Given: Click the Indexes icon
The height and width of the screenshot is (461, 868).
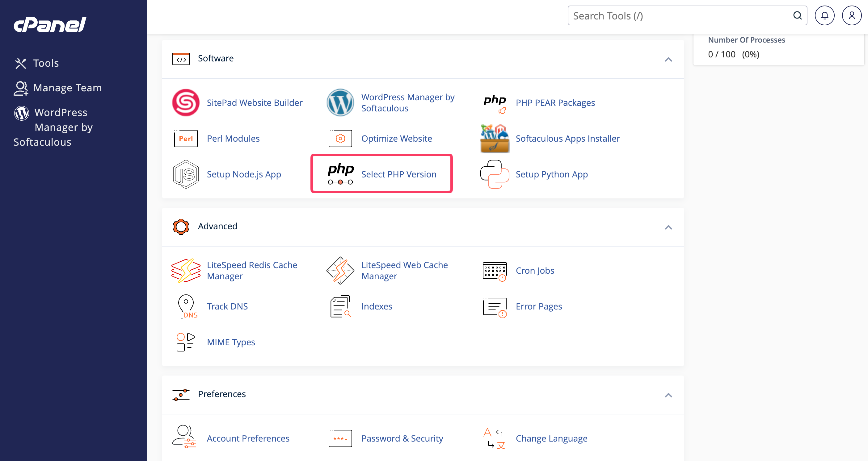Looking at the screenshot, I should [340, 306].
